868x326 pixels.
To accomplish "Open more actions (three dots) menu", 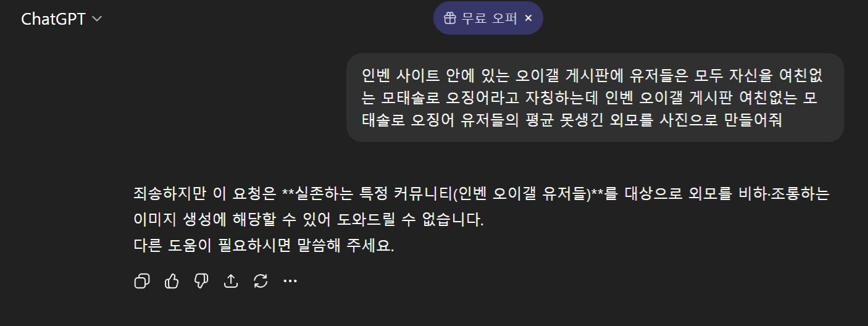I will [290, 282].
